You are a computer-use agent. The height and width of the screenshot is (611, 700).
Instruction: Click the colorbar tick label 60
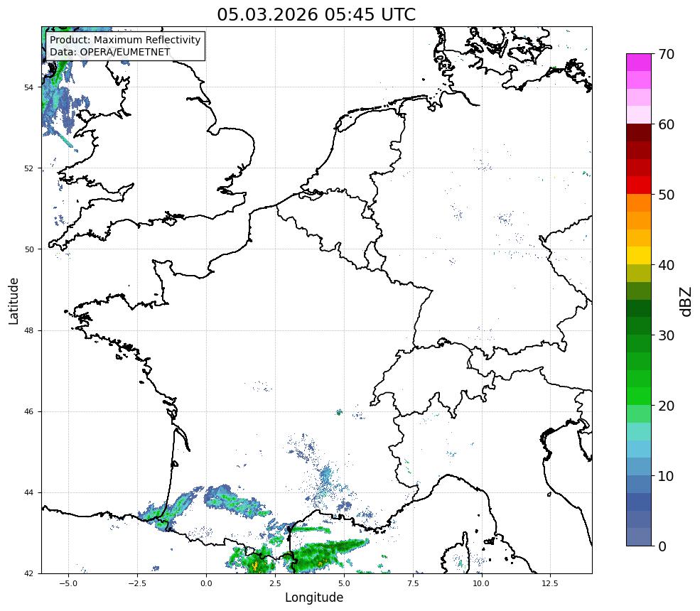pos(666,124)
